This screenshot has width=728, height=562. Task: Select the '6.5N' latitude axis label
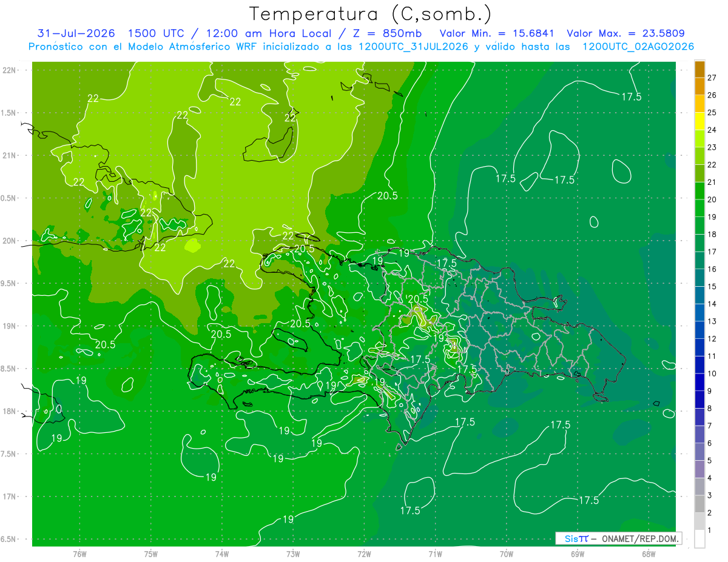[x=8, y=539]
